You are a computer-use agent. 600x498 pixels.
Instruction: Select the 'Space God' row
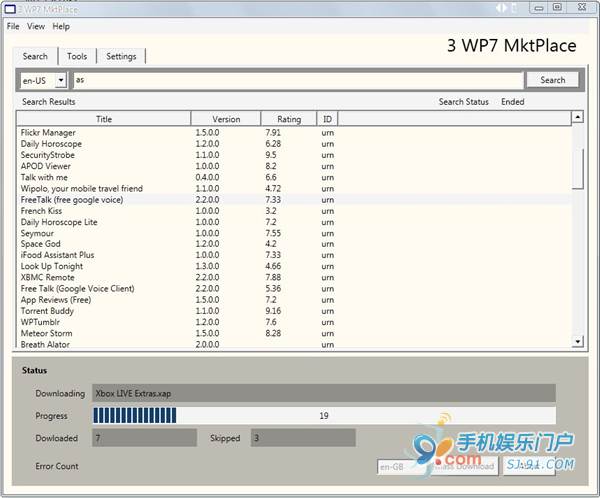294,244
